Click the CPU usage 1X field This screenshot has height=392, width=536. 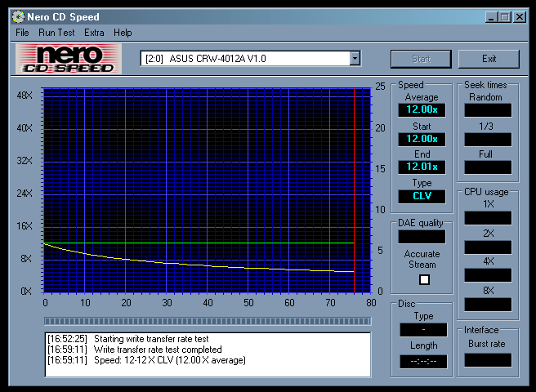[488, 218]
